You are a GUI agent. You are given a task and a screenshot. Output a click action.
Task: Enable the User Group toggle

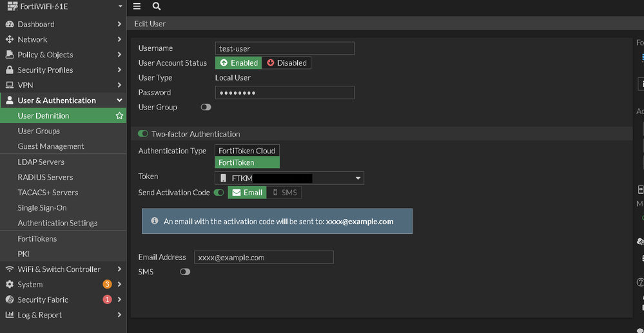pyautogui.click(x=206, y=108)
